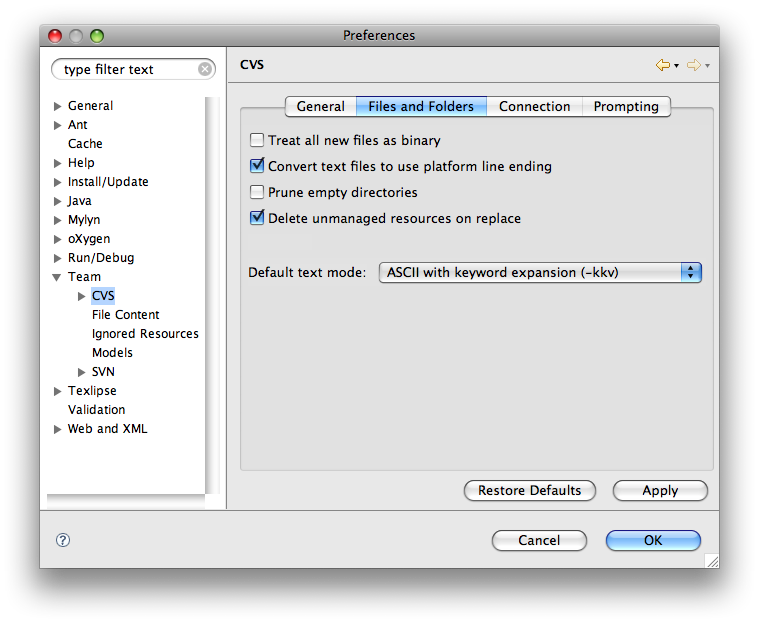Open the Prompting tab
The height and width of the screenshot is (623, 759).
point(626,106)
